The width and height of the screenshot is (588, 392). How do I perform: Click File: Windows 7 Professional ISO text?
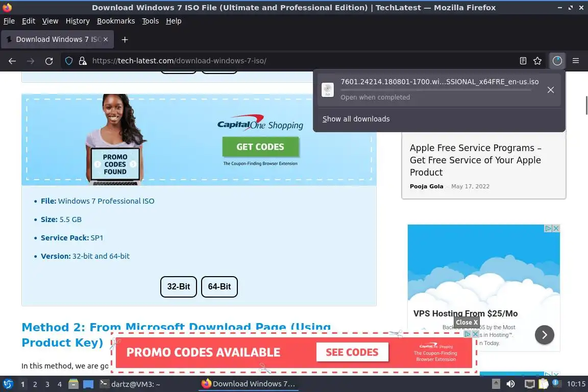pos(97,201)
